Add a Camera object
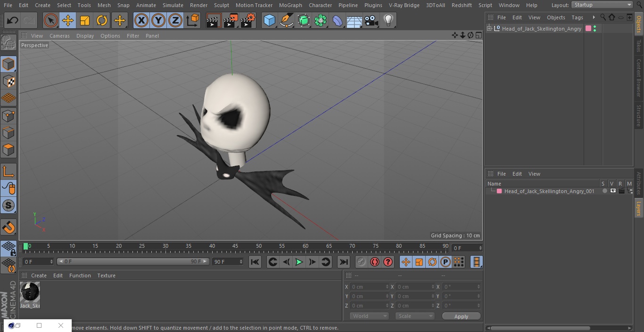Image resolution: width=644 pixels, height=332 pixels. pyautogui.click(x=372, y=21)
